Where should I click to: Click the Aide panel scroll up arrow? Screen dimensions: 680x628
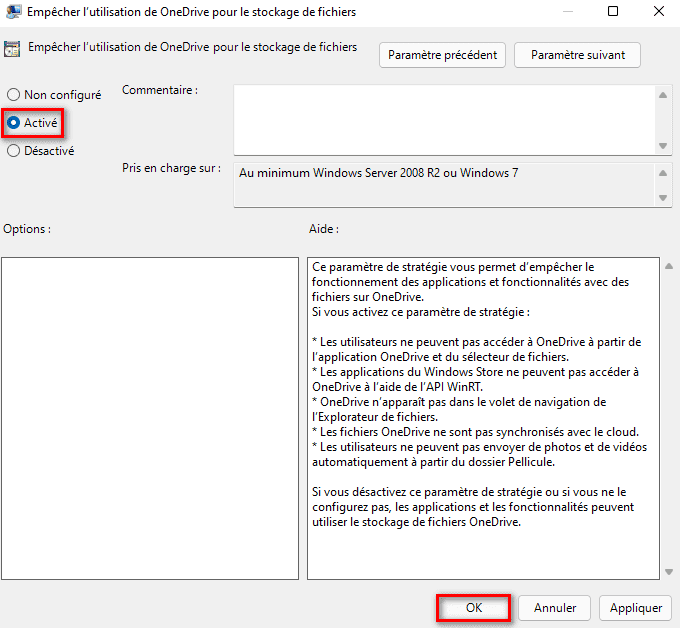click(x=669, y=266)
